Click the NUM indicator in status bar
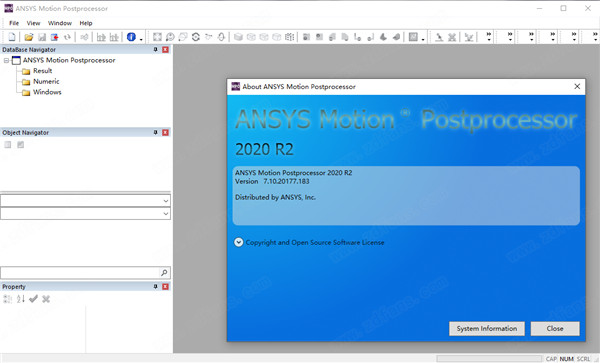600x363 pixels. 566,359
